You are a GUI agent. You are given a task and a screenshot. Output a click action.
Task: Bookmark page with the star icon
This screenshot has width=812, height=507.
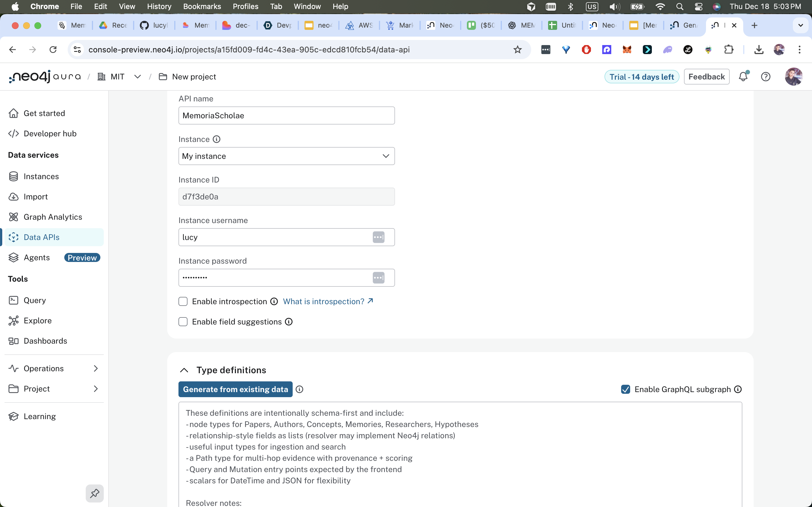tap(517, 50)
